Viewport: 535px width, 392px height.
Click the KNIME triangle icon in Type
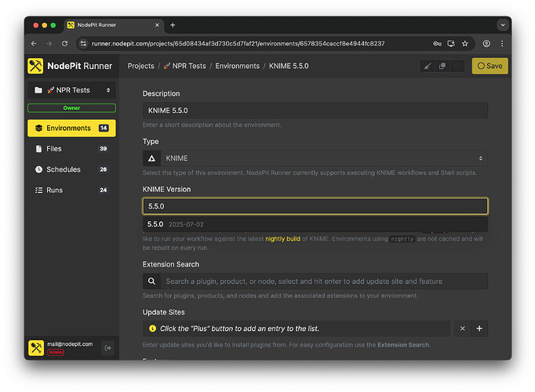[152, 158]
